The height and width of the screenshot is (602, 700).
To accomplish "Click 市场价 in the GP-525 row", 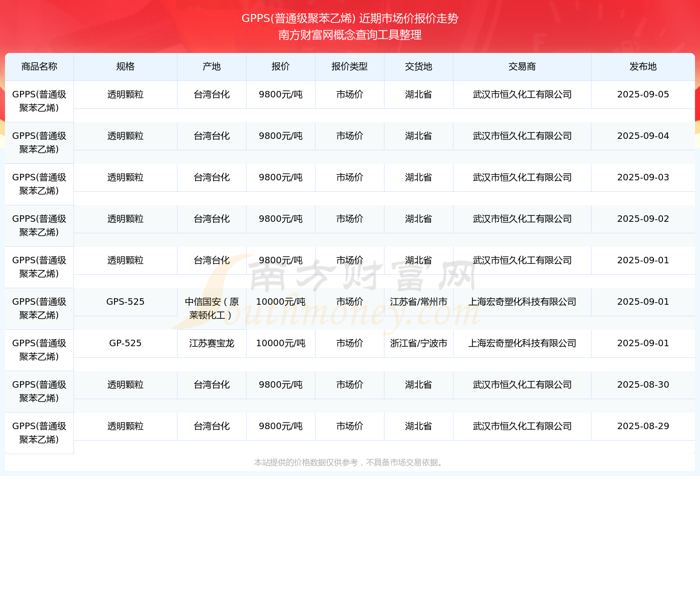I will point(349,343).
